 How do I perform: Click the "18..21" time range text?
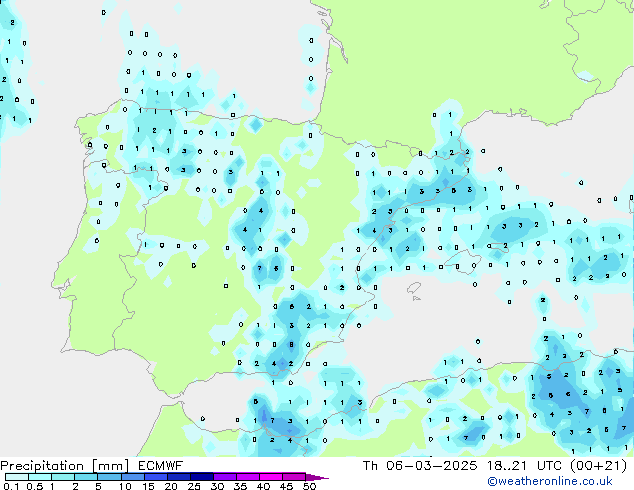coord(507,466)
